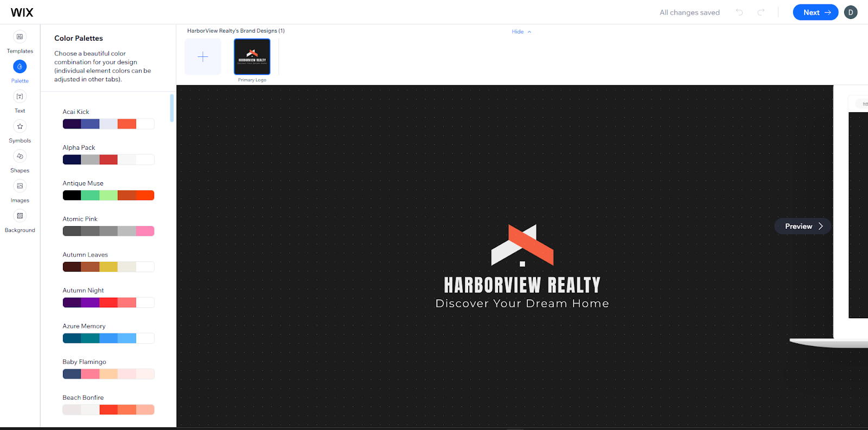Apply the Autumn Night color palette
This screenshot has width=868, height=430.
(108, 303)
